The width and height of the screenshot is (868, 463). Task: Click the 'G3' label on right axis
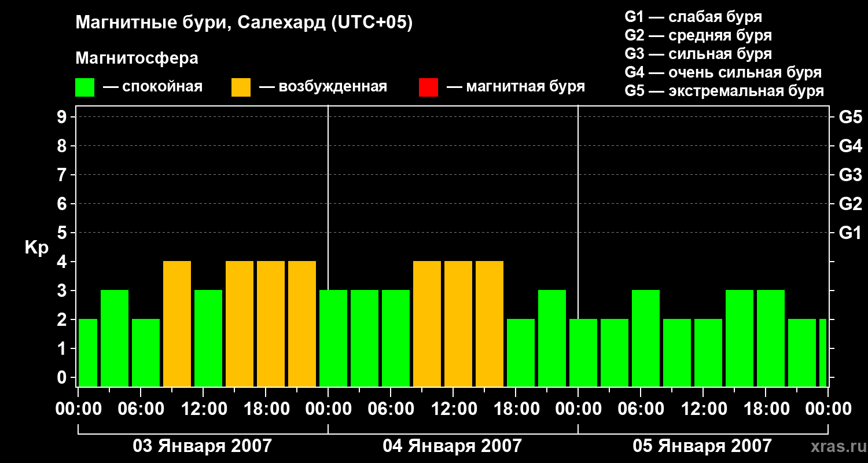point(850,175)
